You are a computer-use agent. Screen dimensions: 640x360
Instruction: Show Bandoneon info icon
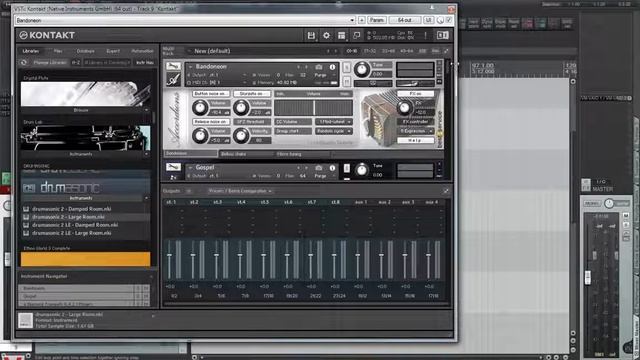click(332, 67)
